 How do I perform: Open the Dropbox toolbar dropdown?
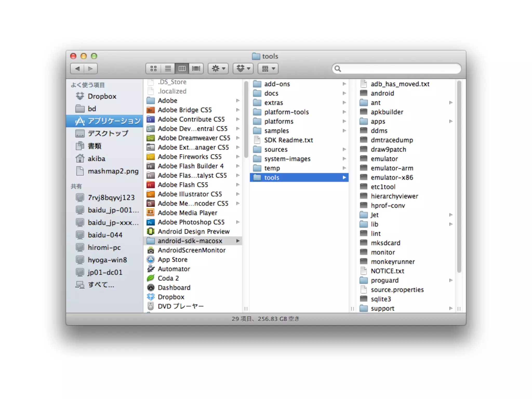[x=243, y=69]
